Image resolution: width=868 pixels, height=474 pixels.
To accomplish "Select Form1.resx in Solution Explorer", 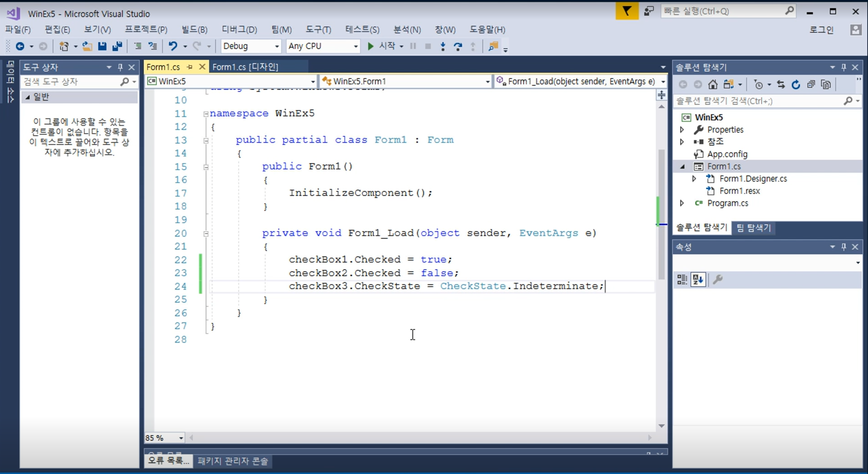I will pyautogui.click(x=739, y=191).
